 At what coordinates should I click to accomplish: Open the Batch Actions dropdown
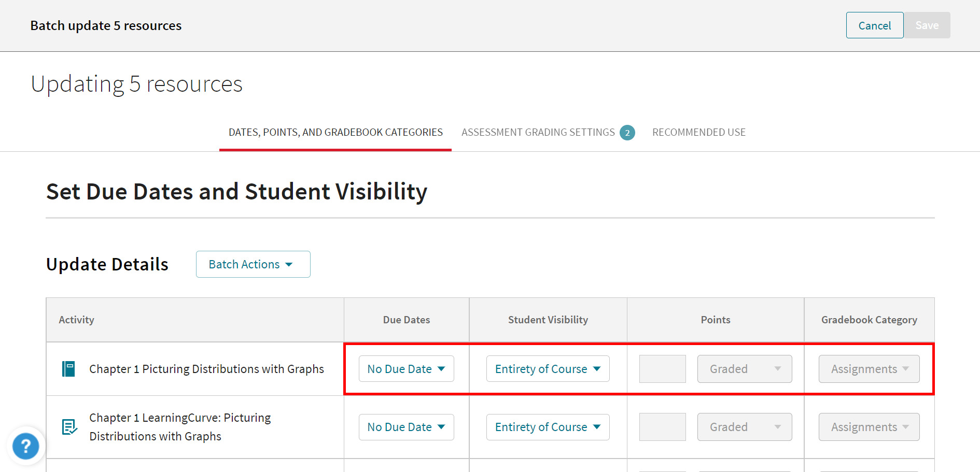pyautogui.click(x=253, y=264)
